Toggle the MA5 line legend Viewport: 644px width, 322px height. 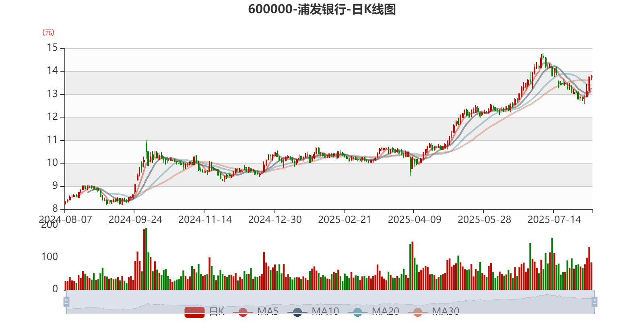[256, 312]
